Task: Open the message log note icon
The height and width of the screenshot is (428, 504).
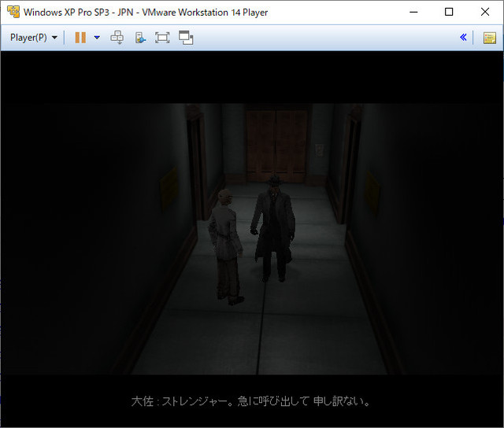Action: [490, 38]
